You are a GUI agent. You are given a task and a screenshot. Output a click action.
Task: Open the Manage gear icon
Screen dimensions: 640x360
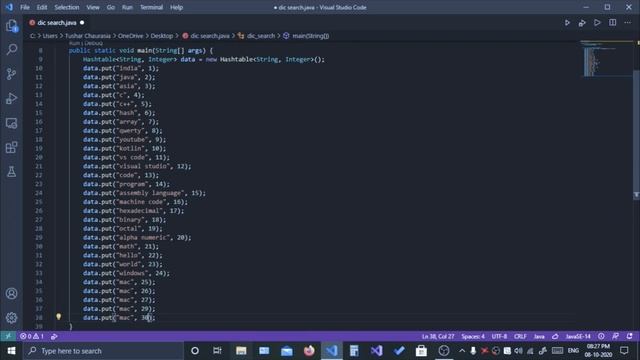pyautogui.click(x=11, y=318)
